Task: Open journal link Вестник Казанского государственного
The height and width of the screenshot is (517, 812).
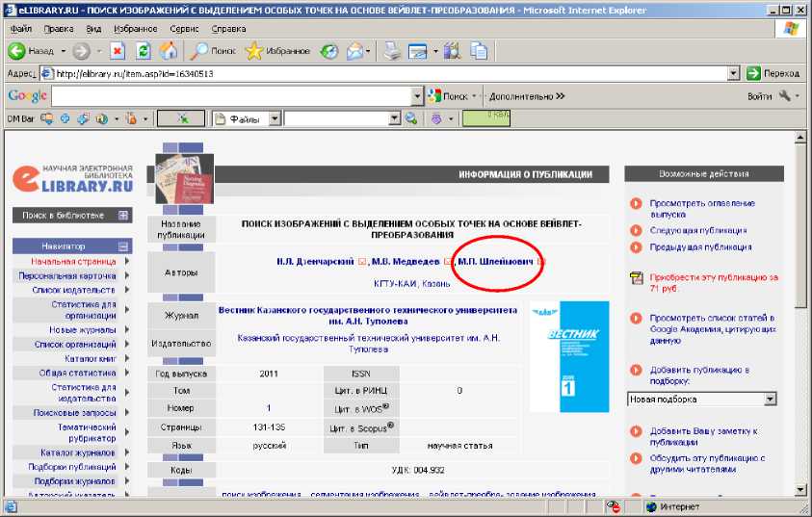Action: [368, 316]
